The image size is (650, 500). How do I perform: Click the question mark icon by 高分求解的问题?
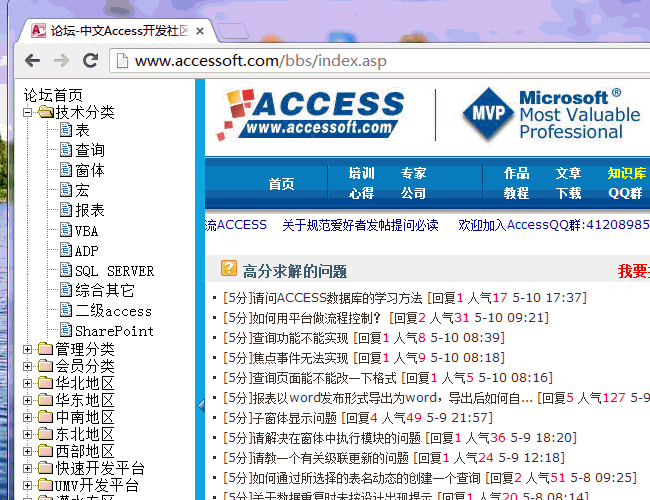pyautogui.click(x=229, y=268)
